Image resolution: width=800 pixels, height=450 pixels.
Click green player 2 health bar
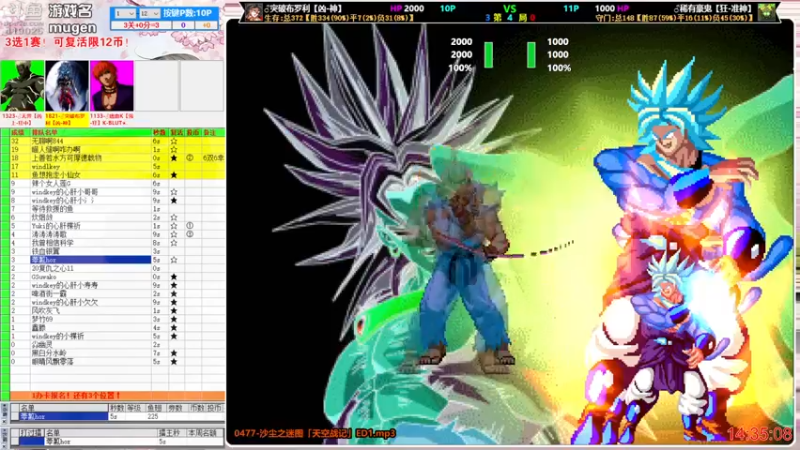(531, 55)
